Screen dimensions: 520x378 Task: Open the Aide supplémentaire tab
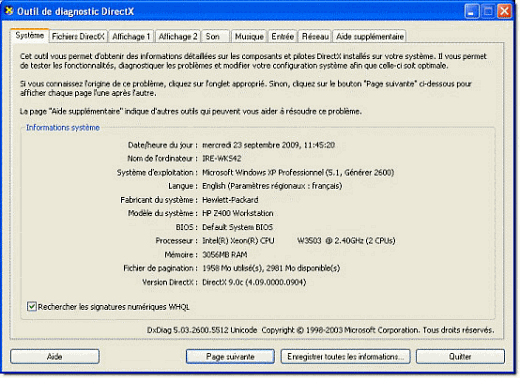pyautogui.click(x=370, y=36)
